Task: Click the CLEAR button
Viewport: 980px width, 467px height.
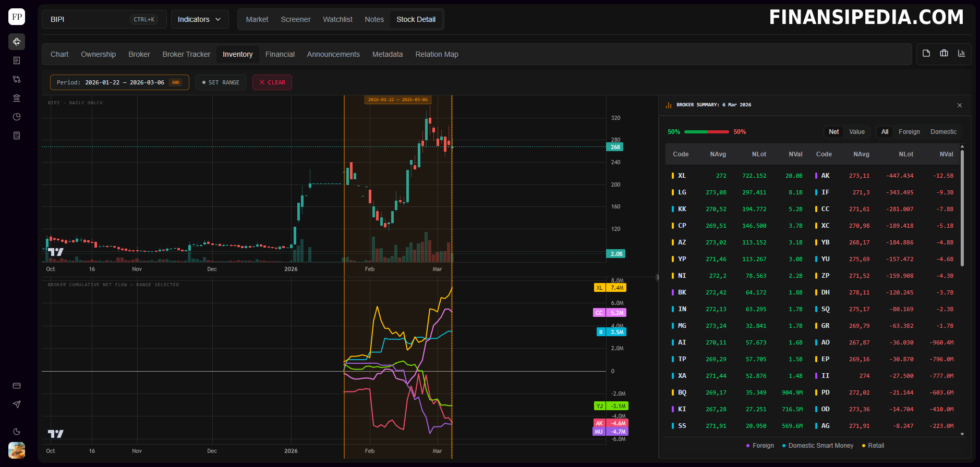Action: click(272, 82)
